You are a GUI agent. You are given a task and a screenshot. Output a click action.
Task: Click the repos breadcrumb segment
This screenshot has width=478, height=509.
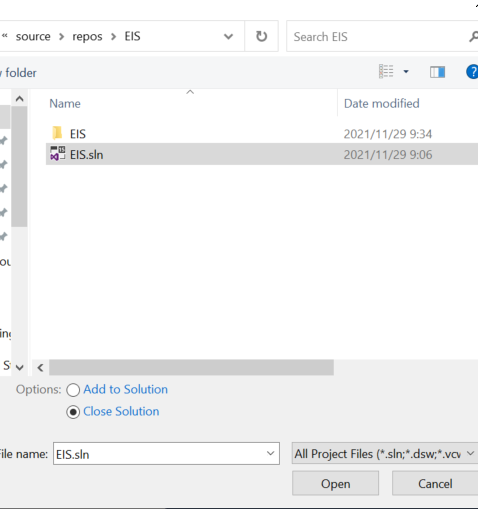click(x=87, y=36)
